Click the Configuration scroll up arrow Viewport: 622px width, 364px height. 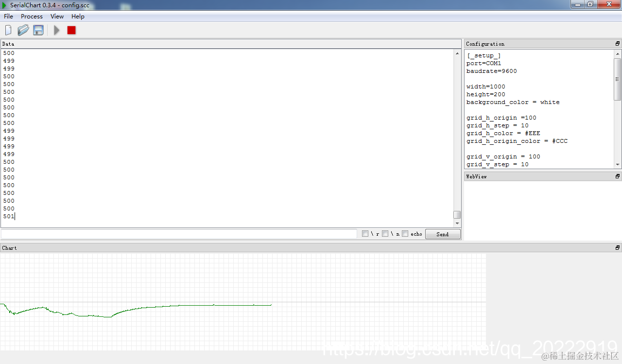coord(618,53)
